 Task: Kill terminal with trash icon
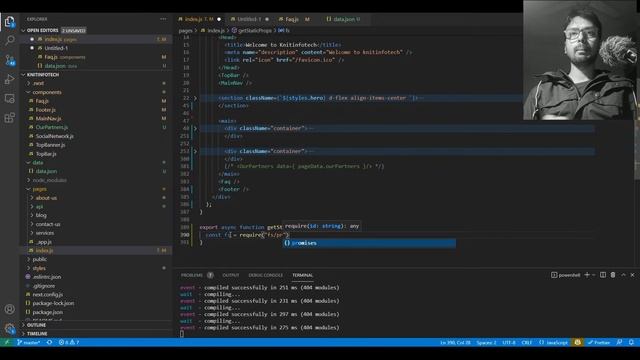click(x=613, y=275)
